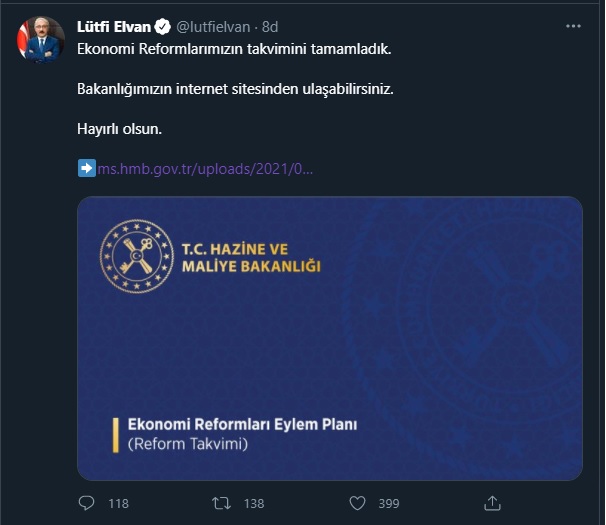Viewport: 606px width, 525px height.
Task: Retweet using the retweet arrows icon
Action: [224, 503]
